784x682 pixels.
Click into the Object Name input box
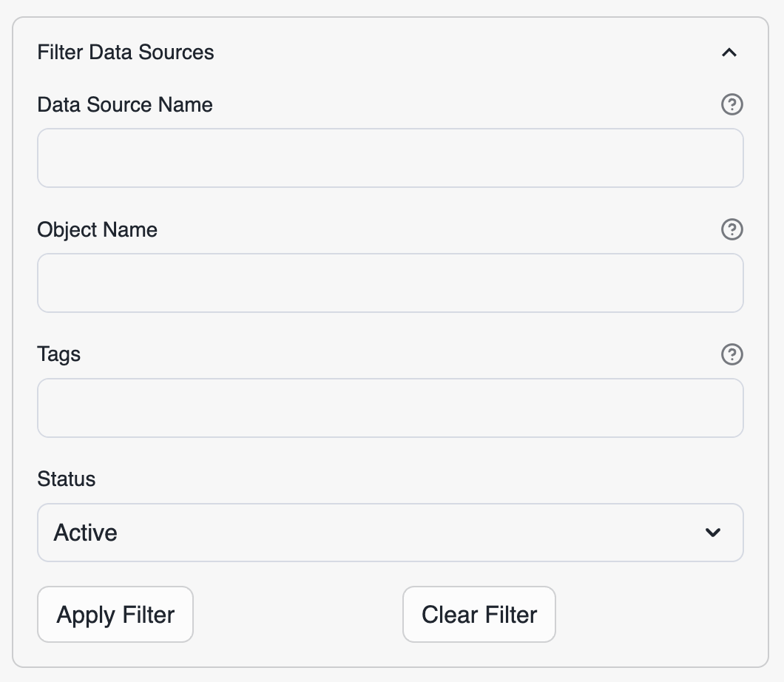390,283
